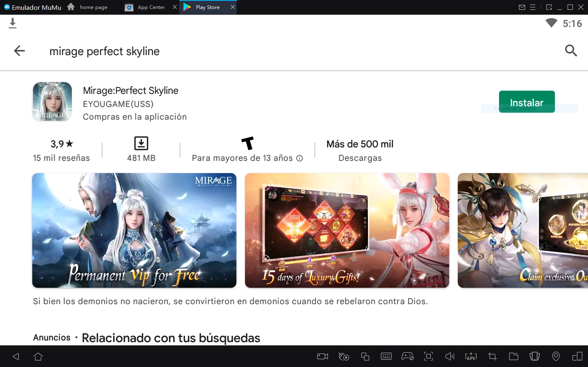588x367 pixels.
Task: Click the age rating info icon
Action: [x=299, y=158]
